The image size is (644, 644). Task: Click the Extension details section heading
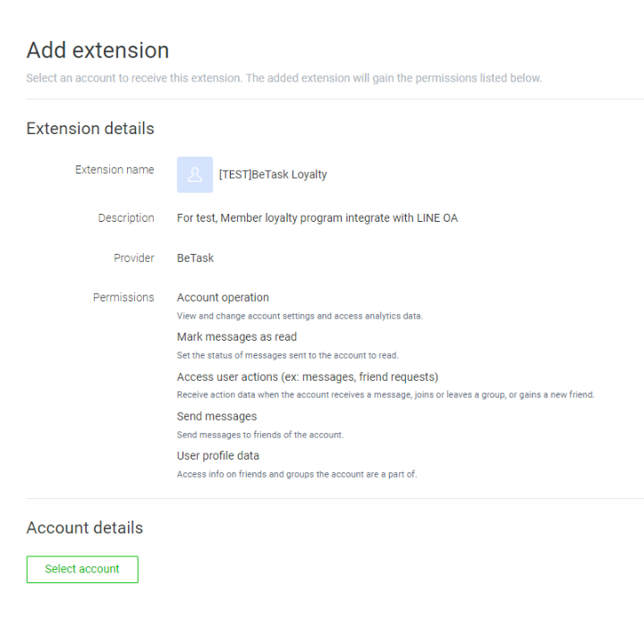click(x=90, y=129)
